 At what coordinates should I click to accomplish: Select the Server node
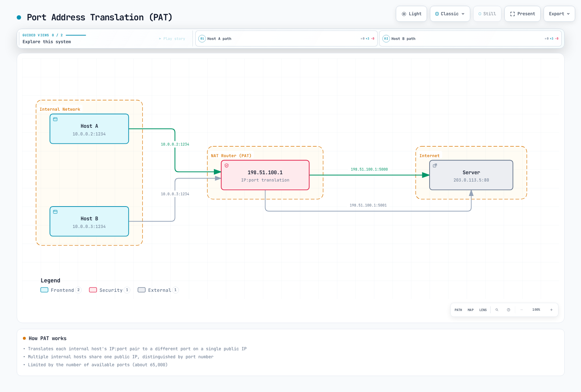tap(471, 175)
